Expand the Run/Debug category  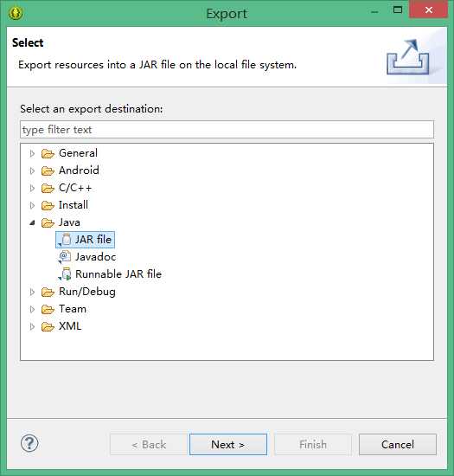(32, 292)
